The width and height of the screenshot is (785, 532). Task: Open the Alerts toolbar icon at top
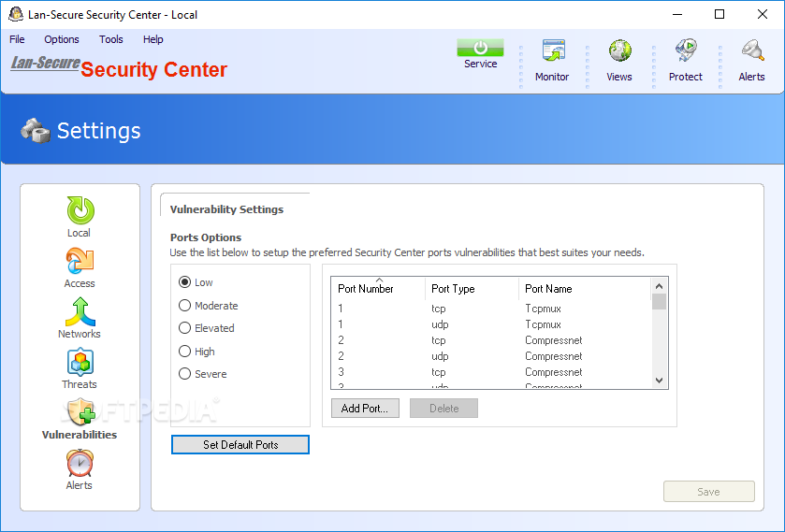[x=752, y=50]
